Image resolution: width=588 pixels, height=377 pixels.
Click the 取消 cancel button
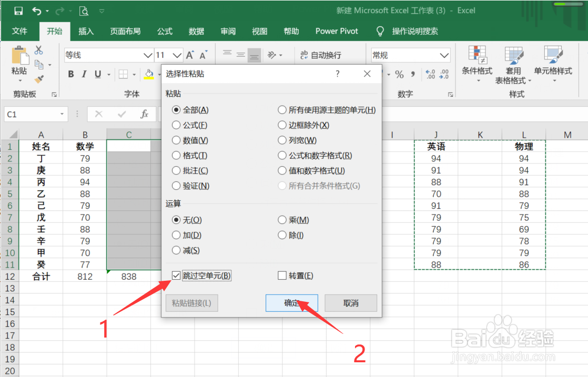pos(350,303)
